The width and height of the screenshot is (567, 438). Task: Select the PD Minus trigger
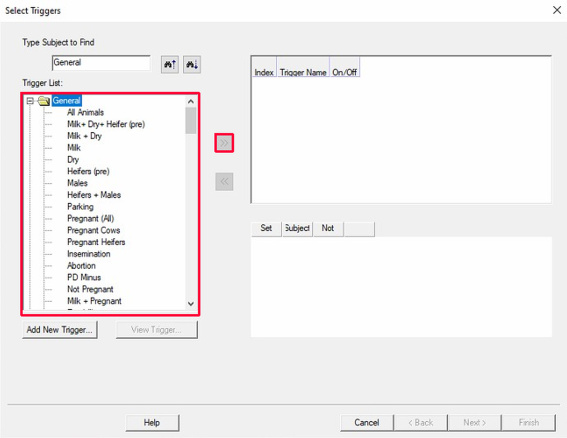point(84,277)
